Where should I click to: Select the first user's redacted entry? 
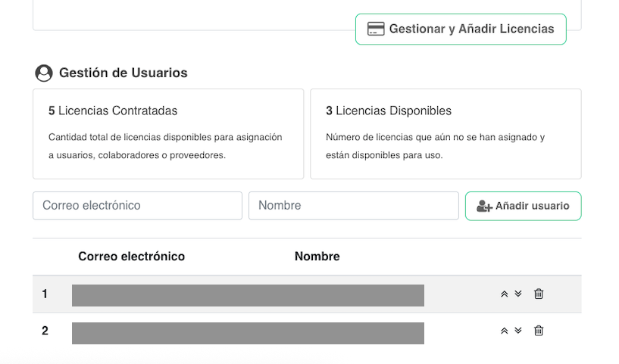pos(248,295)
